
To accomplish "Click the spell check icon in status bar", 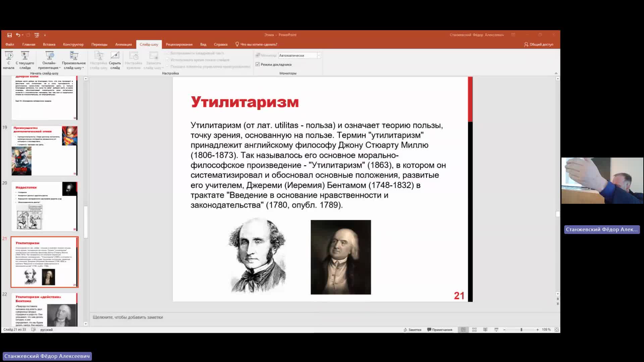I will coord(34,329).
